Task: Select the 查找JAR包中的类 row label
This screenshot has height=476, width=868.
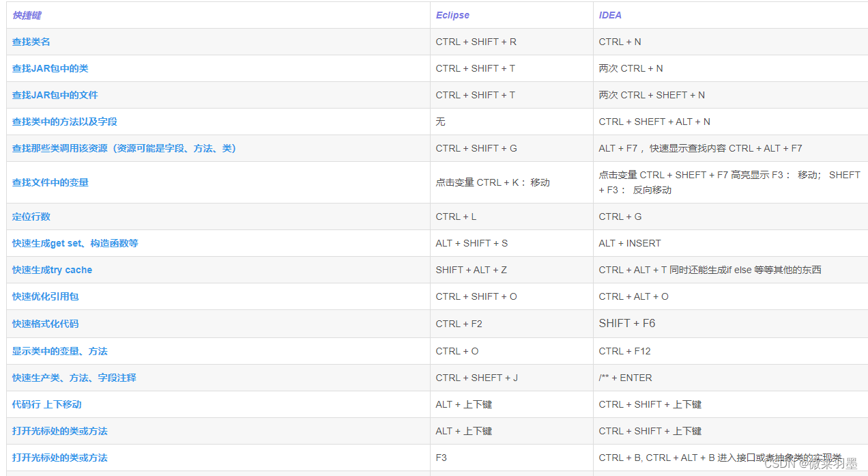Action: click(50, 68)
